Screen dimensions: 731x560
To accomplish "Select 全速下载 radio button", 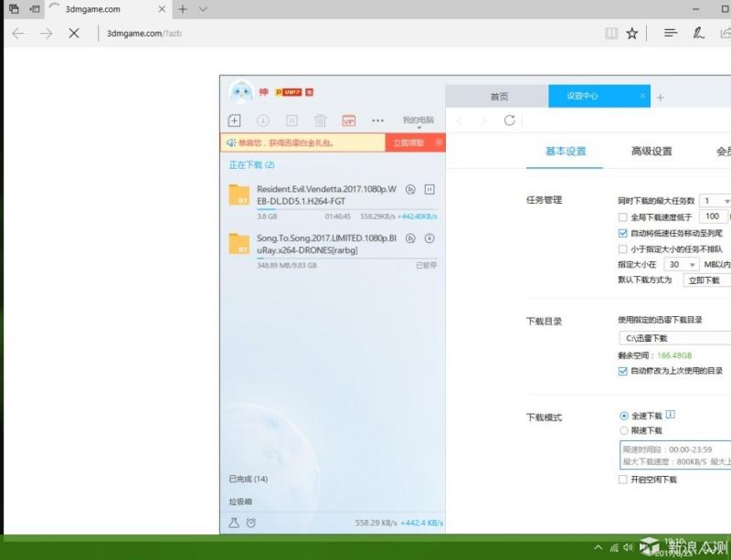I will (x=624, y=416).
